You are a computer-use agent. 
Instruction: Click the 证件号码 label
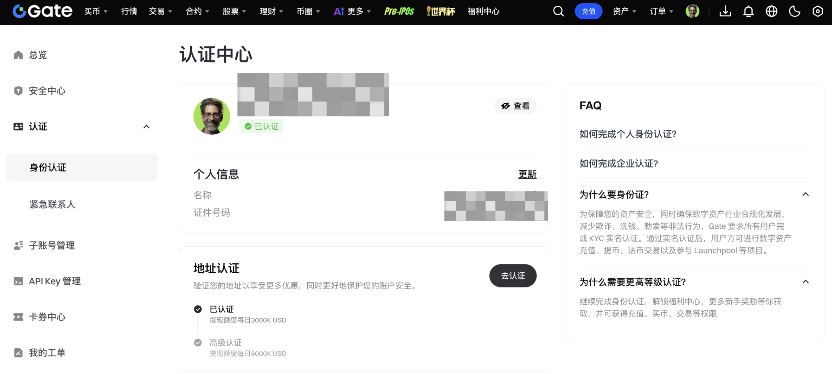212,213
